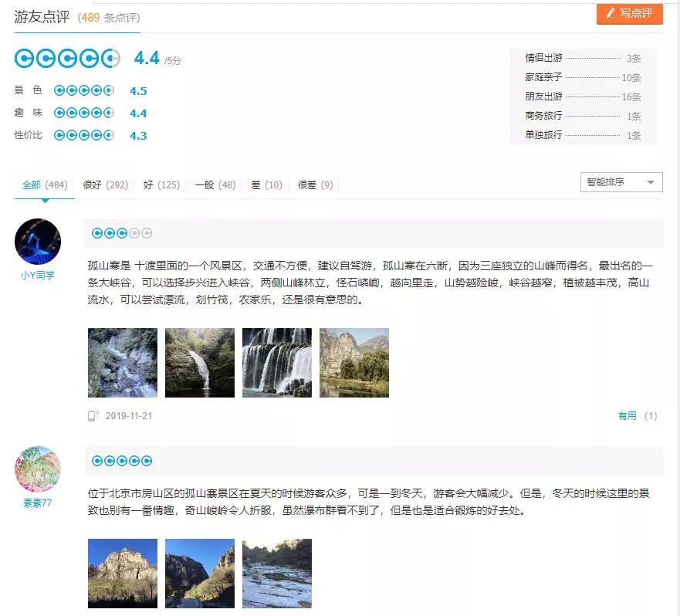Show 一般 (48) rated reviews

click(x=215, y=185)
